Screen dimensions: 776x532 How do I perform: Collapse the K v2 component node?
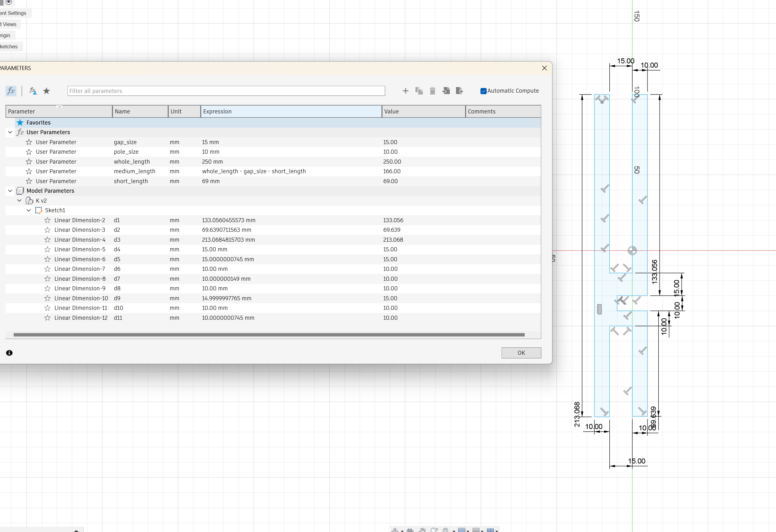point(20,200)
